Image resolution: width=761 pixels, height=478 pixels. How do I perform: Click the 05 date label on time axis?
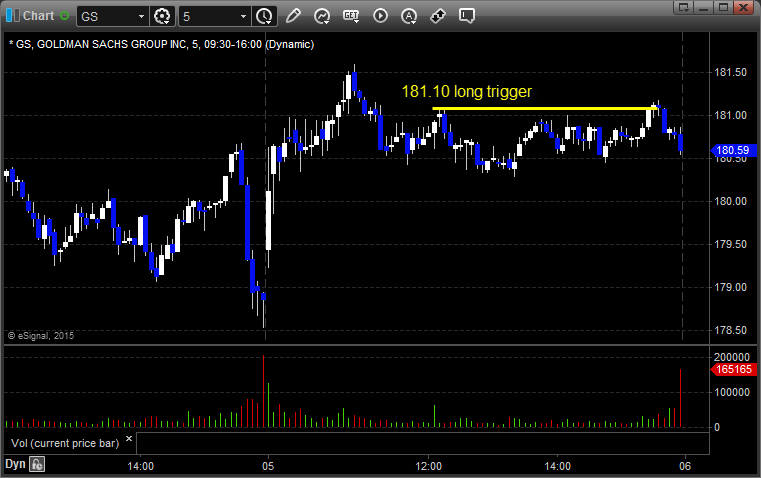click(x=268, y=466)
